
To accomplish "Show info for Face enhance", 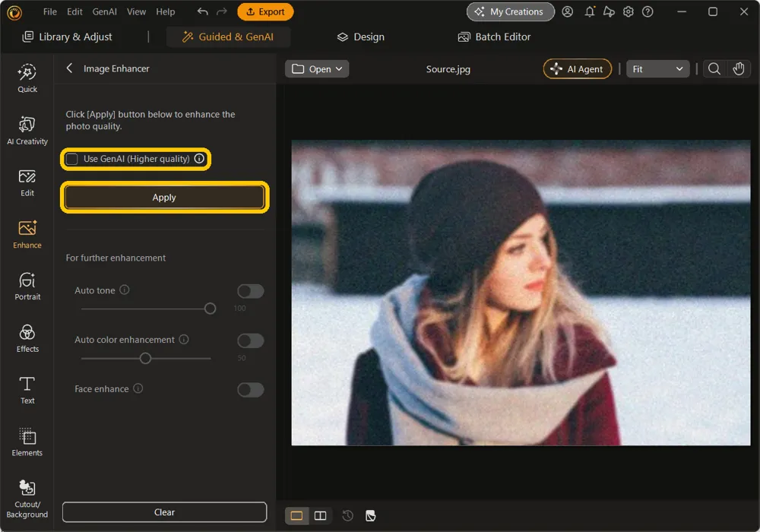I will pyautogui.click(x=138, y=388).
